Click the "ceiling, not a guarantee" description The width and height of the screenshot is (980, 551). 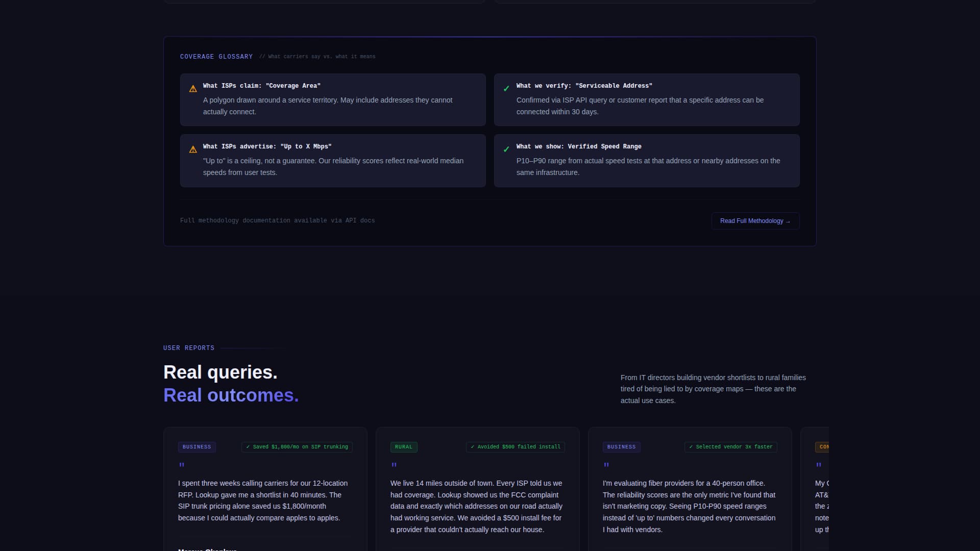pyautogui.click(x=333, y=167)
